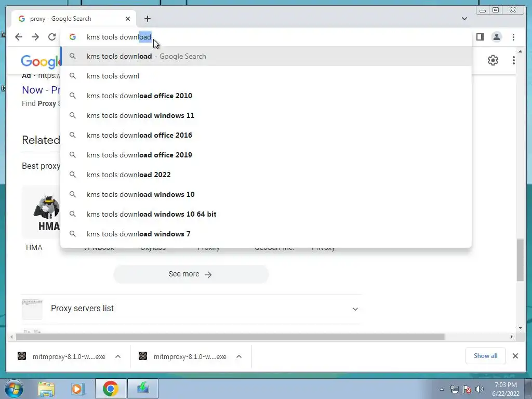
Task: Open the download app taskbar icon
Action: [x=143, y=389]
